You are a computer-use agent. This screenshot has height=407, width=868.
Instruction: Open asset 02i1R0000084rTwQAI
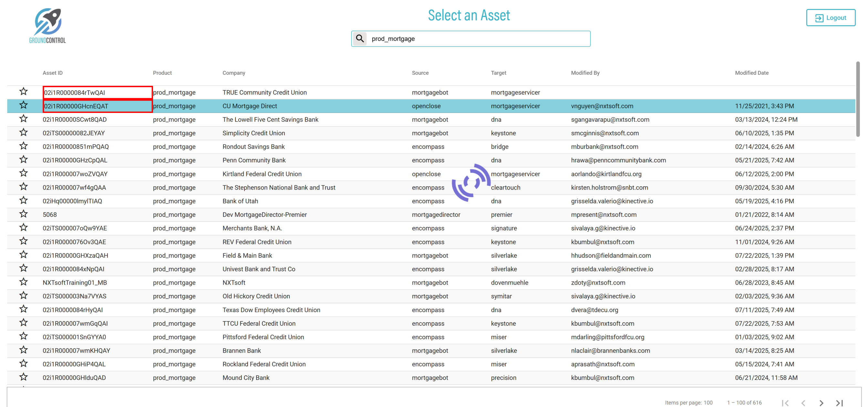click(75, 93)
